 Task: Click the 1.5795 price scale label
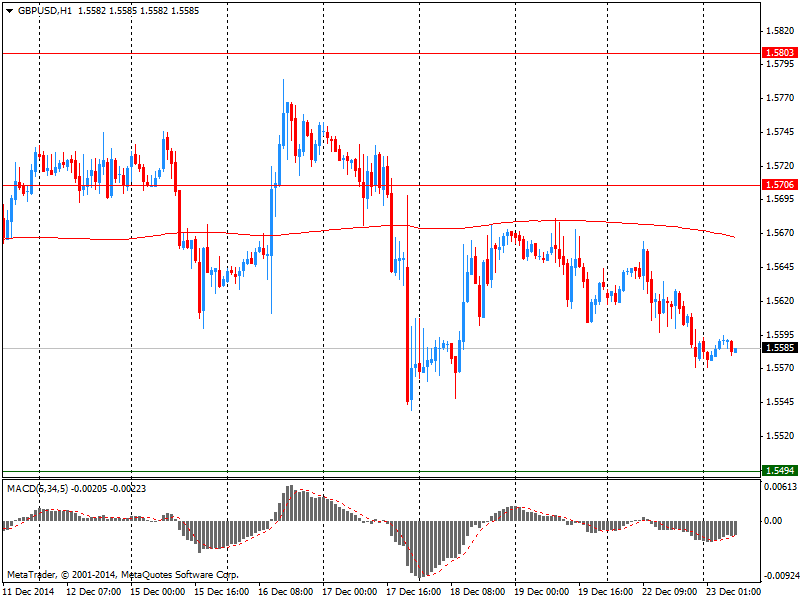coord(780,64)
